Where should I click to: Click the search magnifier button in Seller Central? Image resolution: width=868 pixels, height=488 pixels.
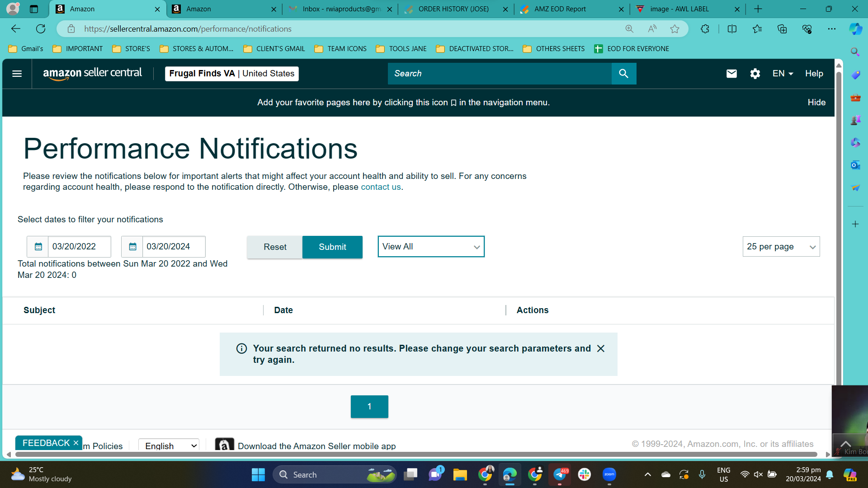click(x=623, y=74)
